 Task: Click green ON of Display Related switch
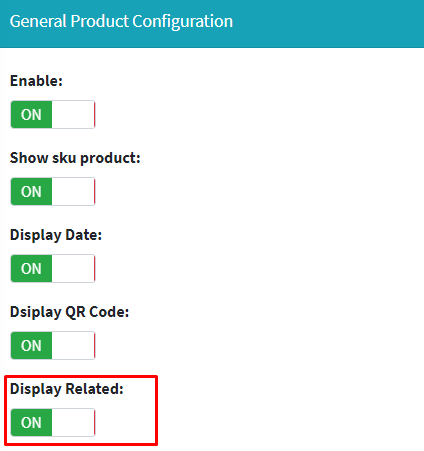[x=31, y=422]
